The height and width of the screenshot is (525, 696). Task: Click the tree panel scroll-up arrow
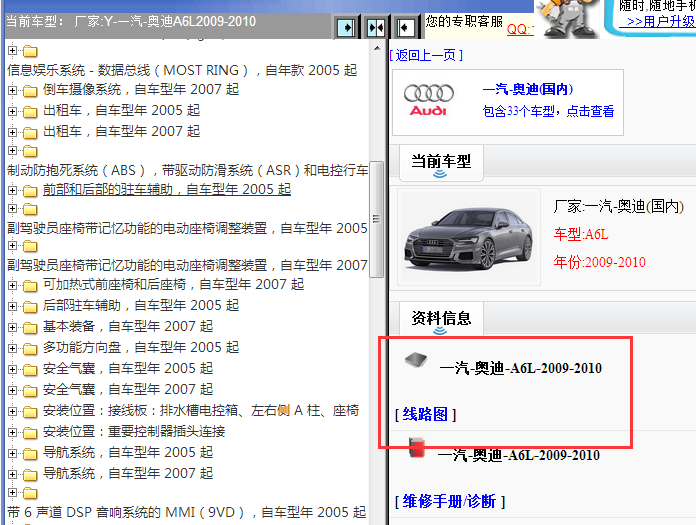[x=377, y=48]
